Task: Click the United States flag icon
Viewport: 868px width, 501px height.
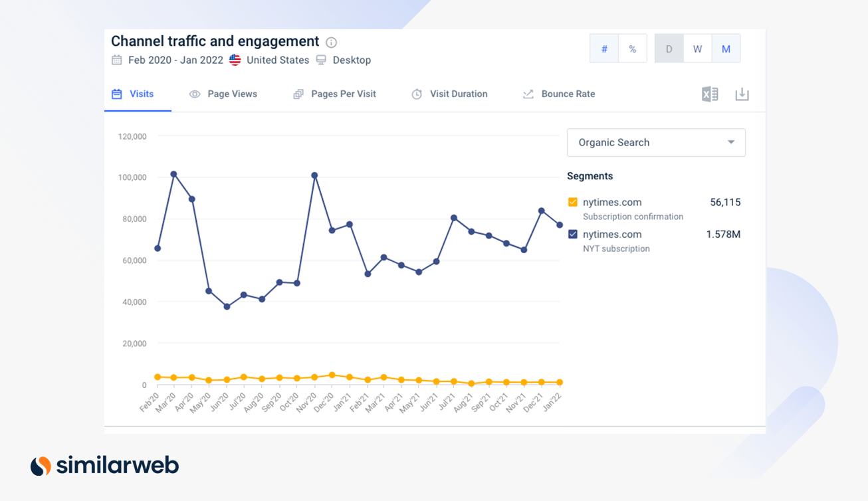Action: pyautogui.click(x=235, y=60)
